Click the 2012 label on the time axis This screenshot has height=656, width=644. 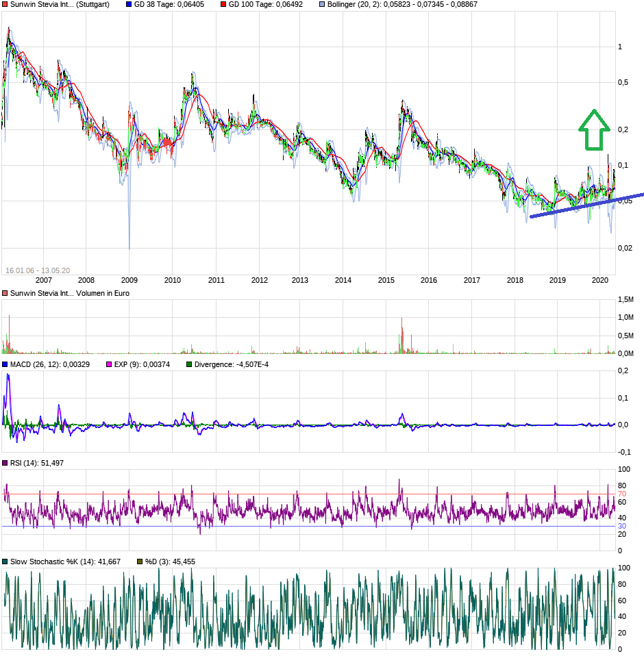[260, 280]
